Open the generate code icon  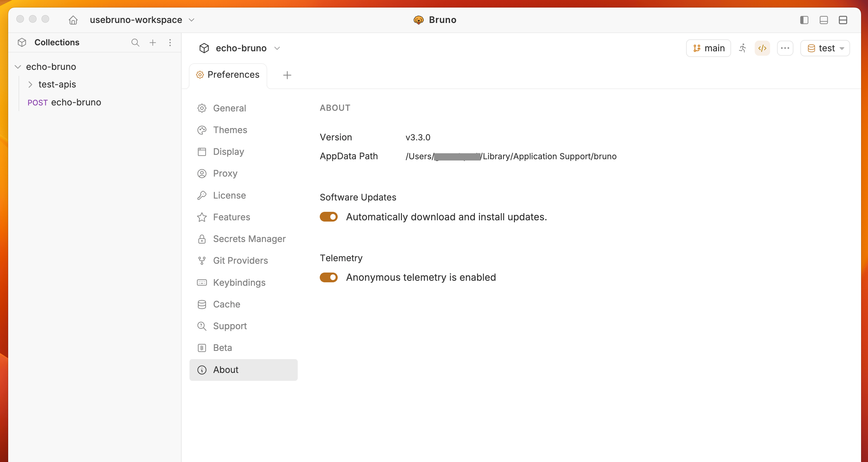coord(762,48)
